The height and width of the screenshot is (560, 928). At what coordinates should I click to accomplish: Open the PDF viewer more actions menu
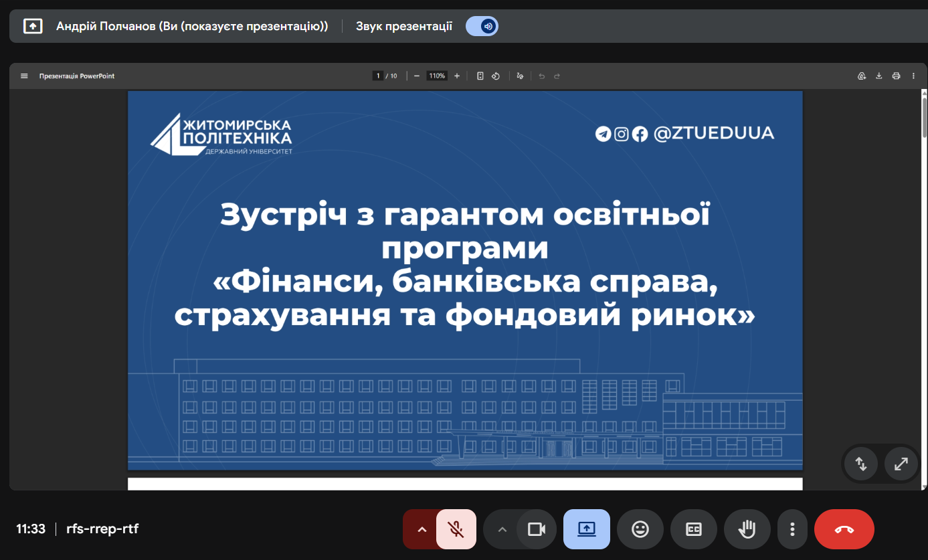coord(913,76)
